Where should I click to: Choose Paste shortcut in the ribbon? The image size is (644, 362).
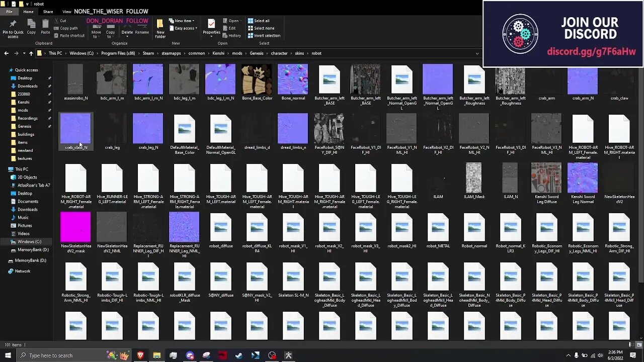(x=69, y=36)
